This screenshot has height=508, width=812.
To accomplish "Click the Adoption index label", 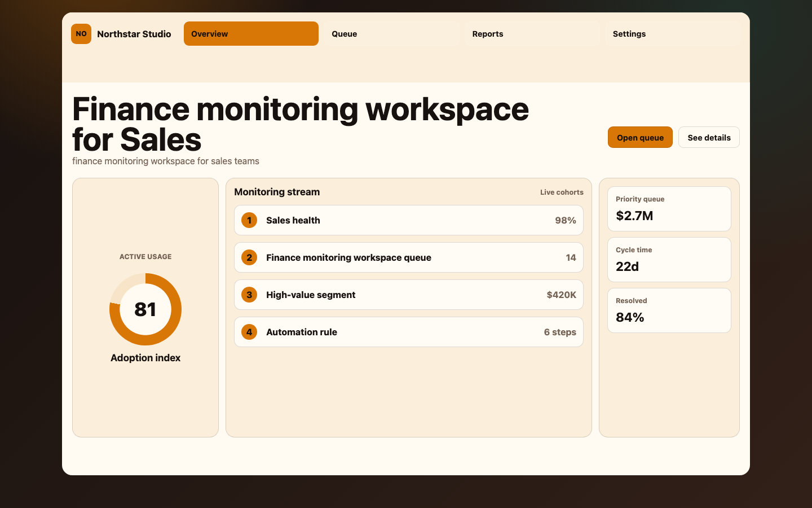I will pyautogui.click(x=145, y=358).
